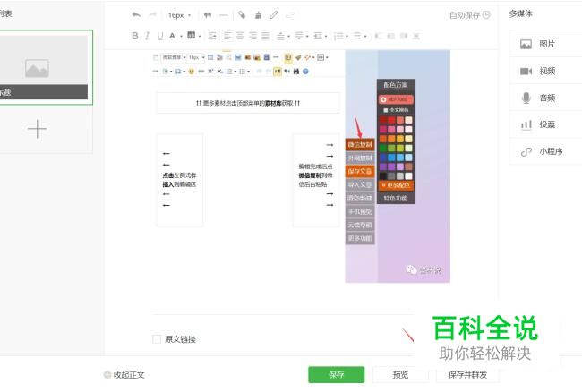Open the background color dropdown arrow
Image resolution: width=582 pixels, height=392 pixels.
pyautogui.click(x=200, y=37)
